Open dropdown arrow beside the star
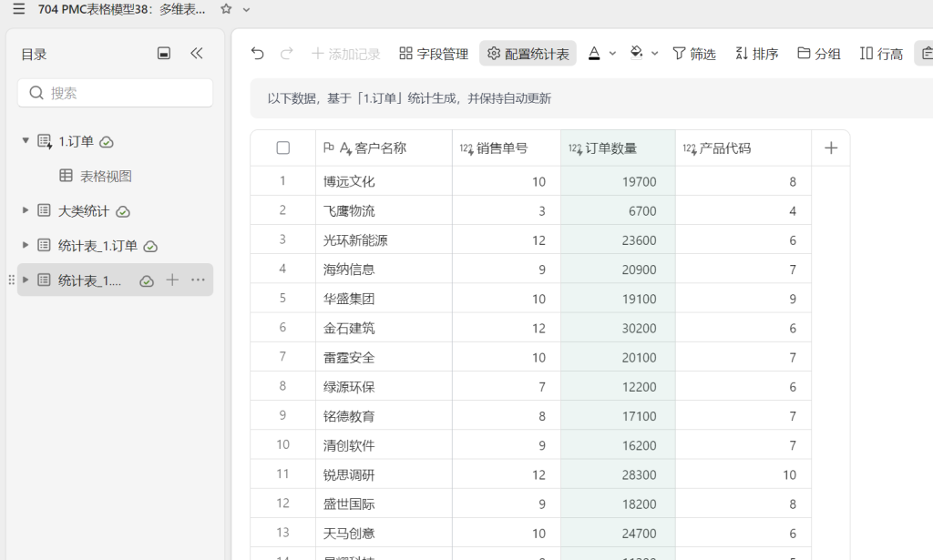Viewport: 933px width, 560px height. (246, 9)
